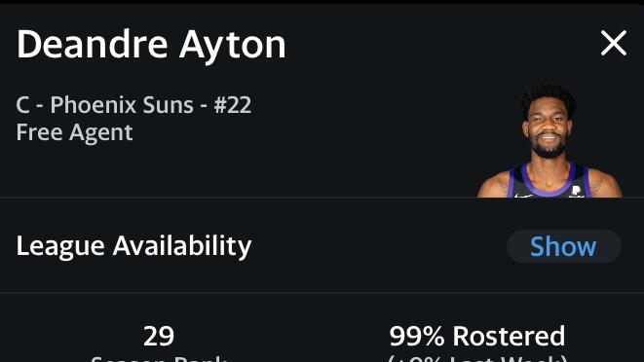The width and height of the screenshot is (644, 362).
Task: Select the Deandre Ayton name heading
Action: [151, 45]
